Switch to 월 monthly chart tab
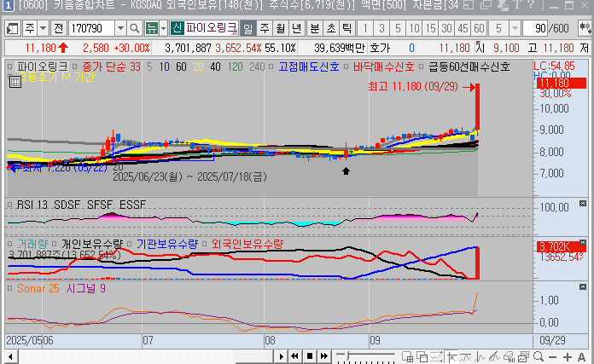The width and height of the screenshot is (594, 364). 280,28
